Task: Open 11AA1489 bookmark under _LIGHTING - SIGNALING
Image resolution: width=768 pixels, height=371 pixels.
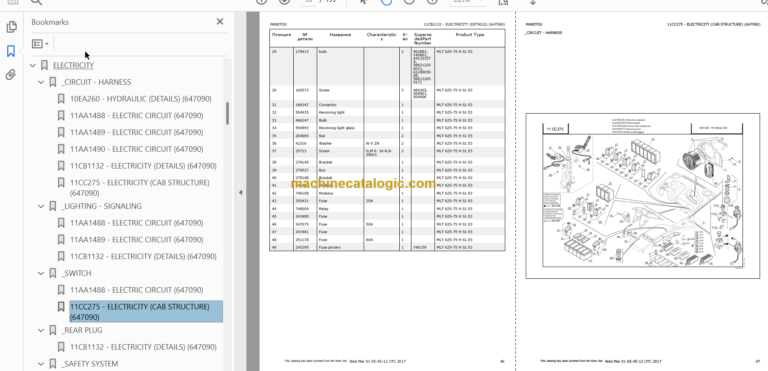Action: point(136,240)
